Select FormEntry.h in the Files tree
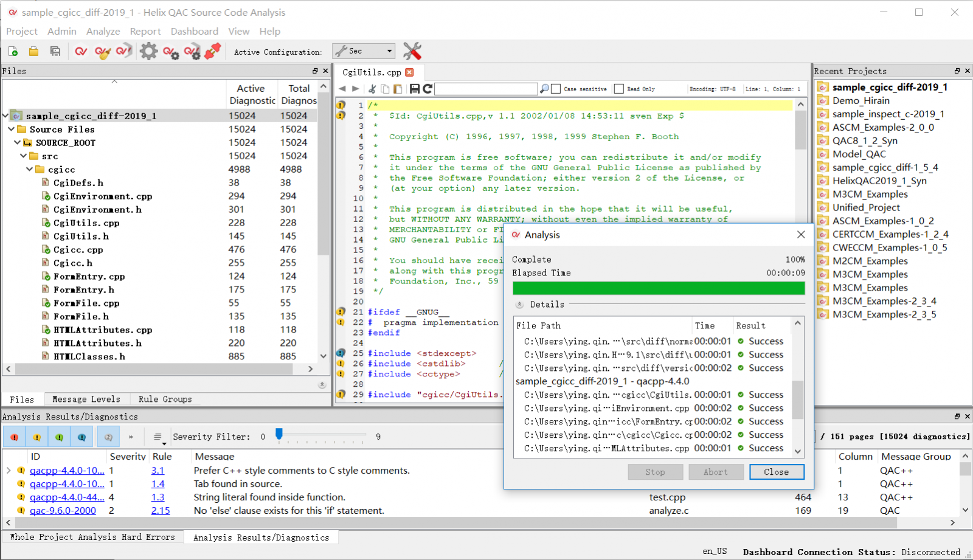The width and height of the screenshot is (973, 560). 84,289
